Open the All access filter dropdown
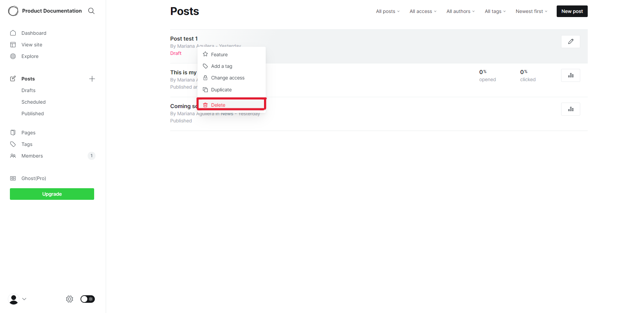The width and height of the screenshot is (644, 313). coord(423,11)
